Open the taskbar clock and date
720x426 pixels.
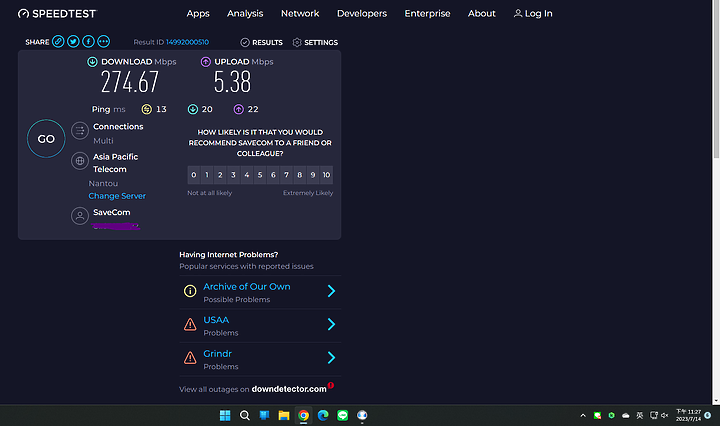688,415
